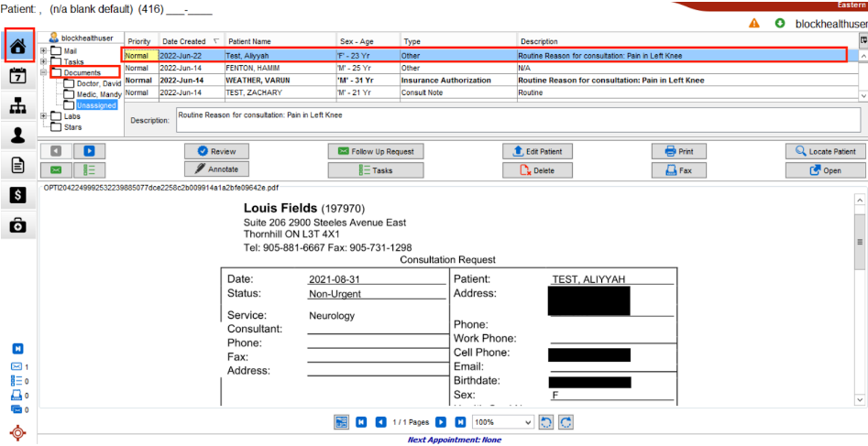This screenshot has width=868, height=446.
Task: Click the green checklist button beside envelope
Action: pyautogui.click(x=89, y=169)
